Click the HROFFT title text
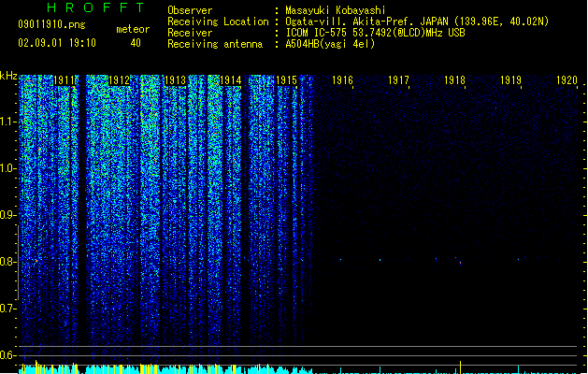The image size is (588, 374). (96, 7)
